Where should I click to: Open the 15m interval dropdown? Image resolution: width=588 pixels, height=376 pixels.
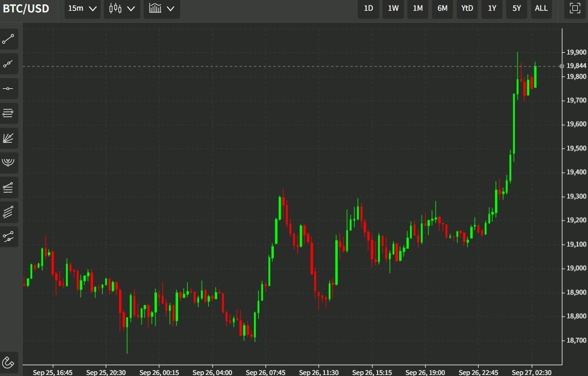click(82, 8)
